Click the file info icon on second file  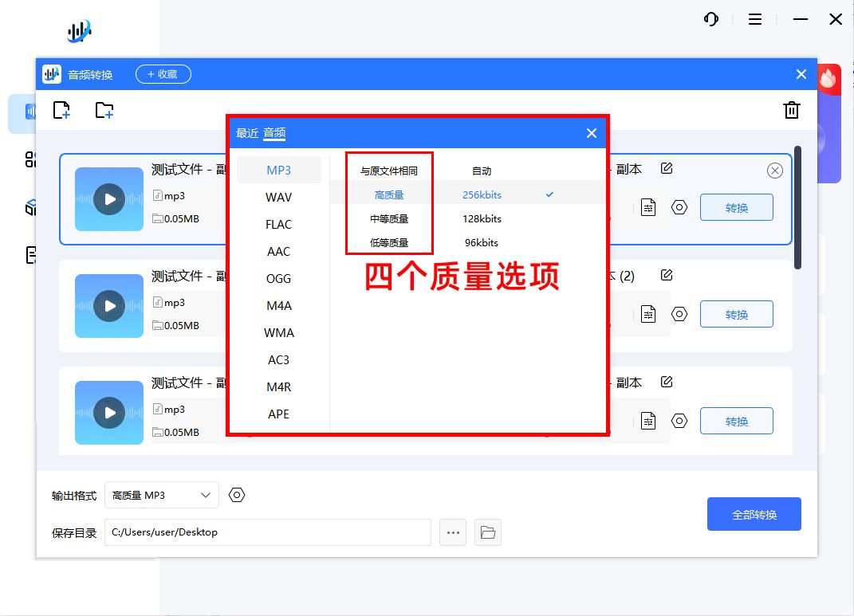click(x=648, y=314)
